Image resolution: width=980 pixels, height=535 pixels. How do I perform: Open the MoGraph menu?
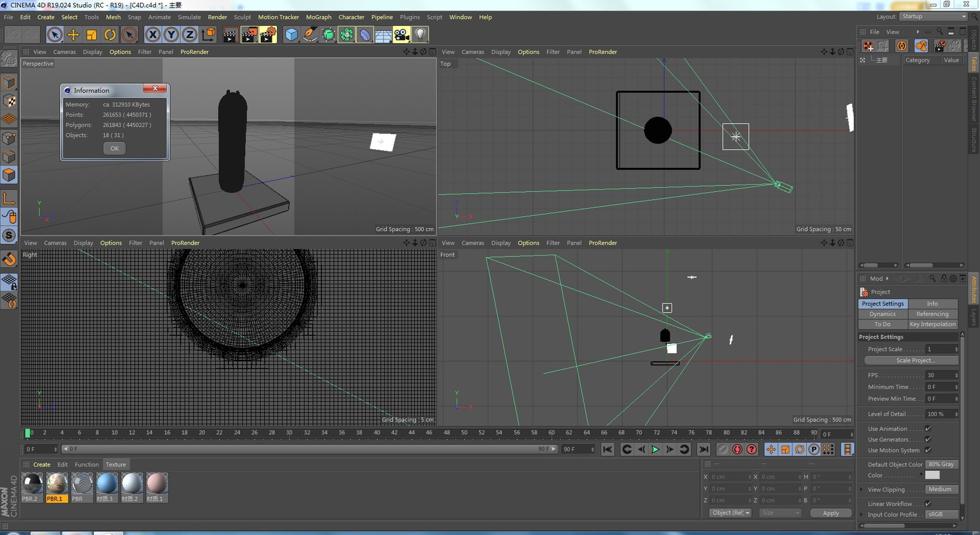point(318,17)
